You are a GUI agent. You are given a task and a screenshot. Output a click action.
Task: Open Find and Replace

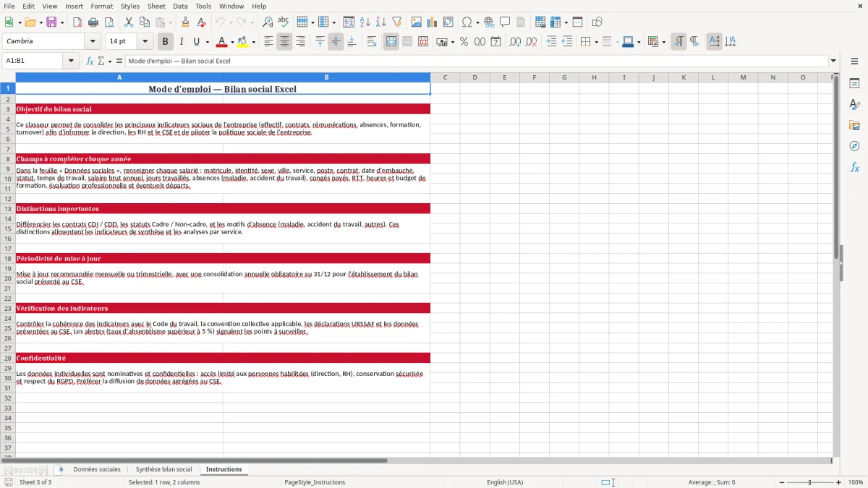pos(268,22)
